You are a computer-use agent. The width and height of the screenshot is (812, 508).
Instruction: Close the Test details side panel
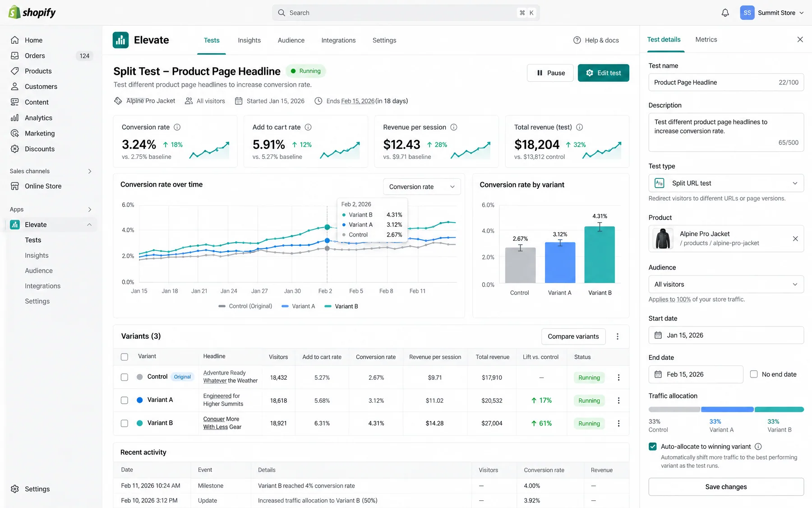[x=800, y=40]
